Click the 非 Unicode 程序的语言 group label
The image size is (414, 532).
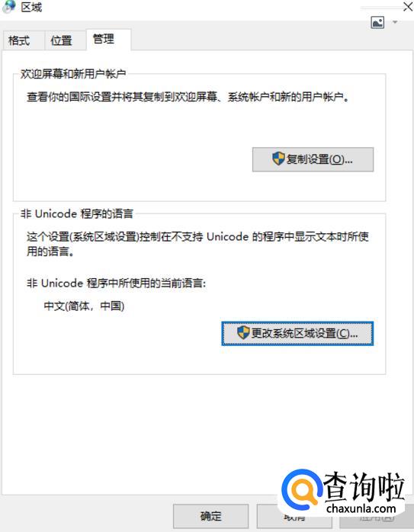(x=77, y=213)
